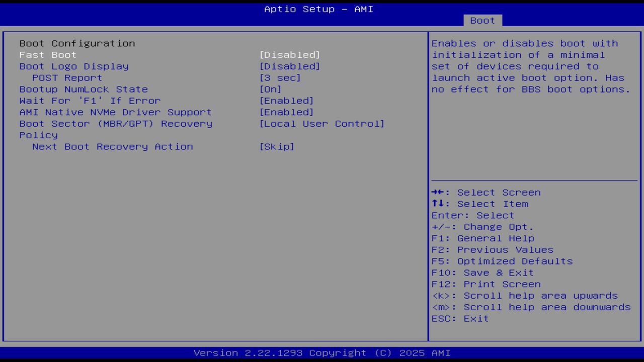
Task: Click the Aptio Setup title bar
Action: [x=318, y=9]
